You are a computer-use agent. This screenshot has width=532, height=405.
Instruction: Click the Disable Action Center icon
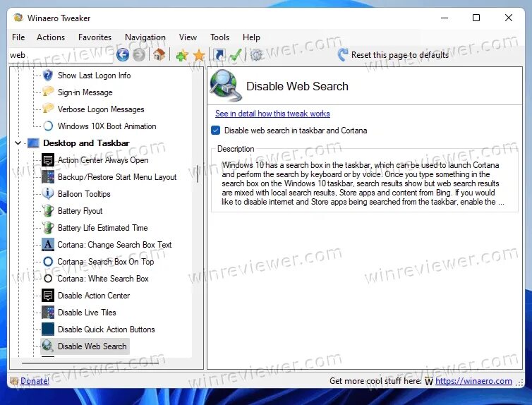48,296
